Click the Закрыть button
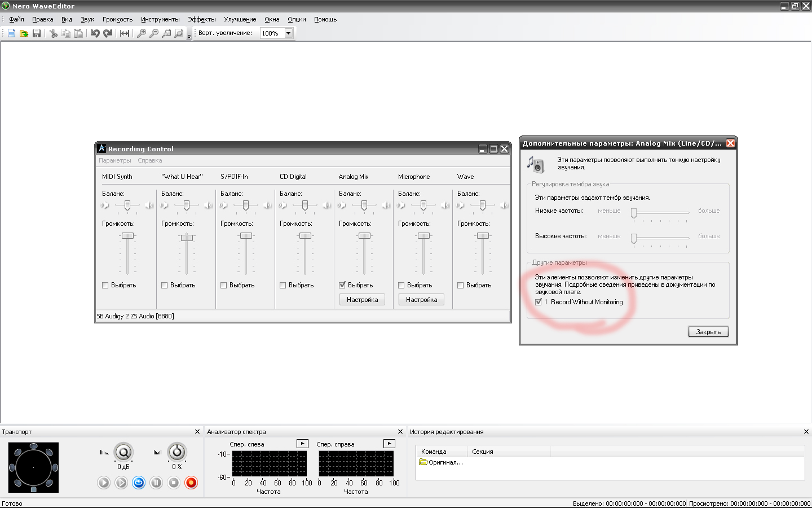The image size is (812, 508). coord(708,332)
